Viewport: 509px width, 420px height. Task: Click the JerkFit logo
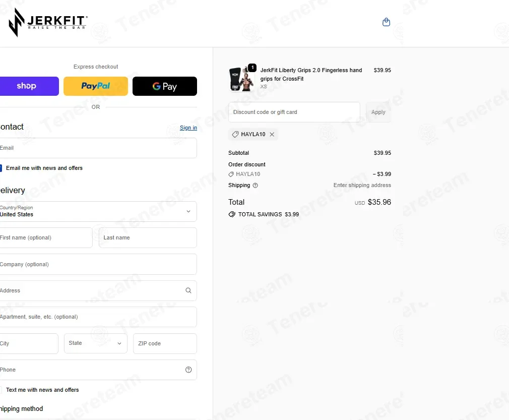click(48, 22)
